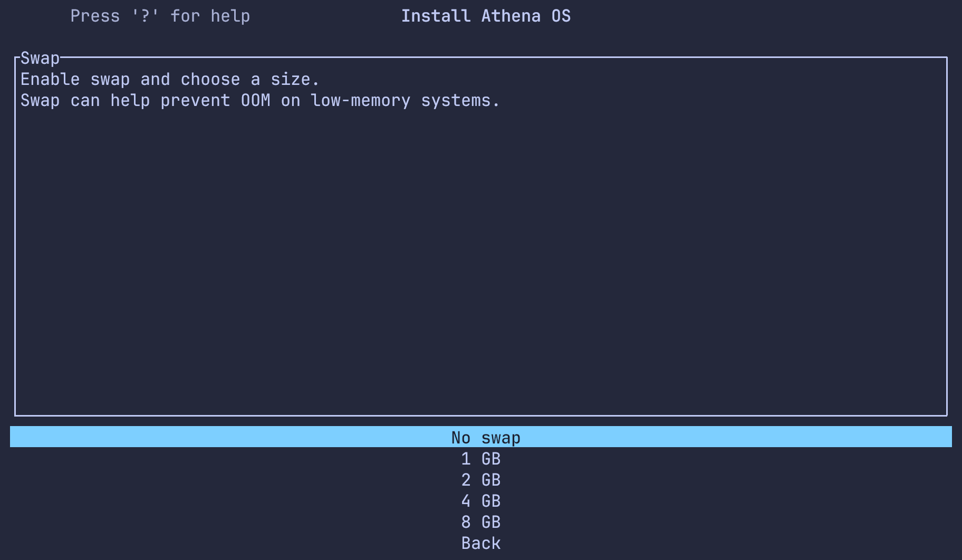Click the "Press '?' for help" hint
The width and height of the screenshot is (962, 560).
pyautogui.click(x=160, y=16)
